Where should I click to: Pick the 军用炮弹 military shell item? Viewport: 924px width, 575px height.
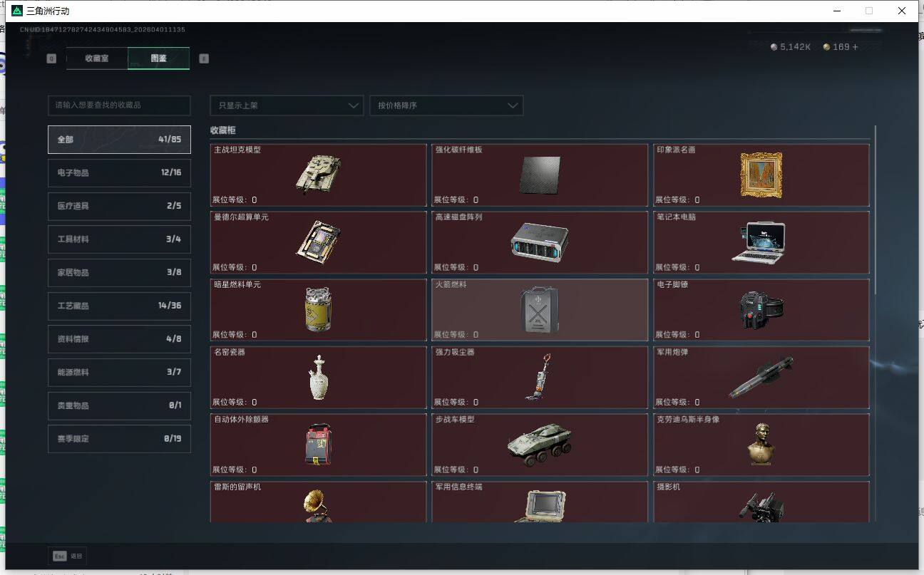coord(761,378)
